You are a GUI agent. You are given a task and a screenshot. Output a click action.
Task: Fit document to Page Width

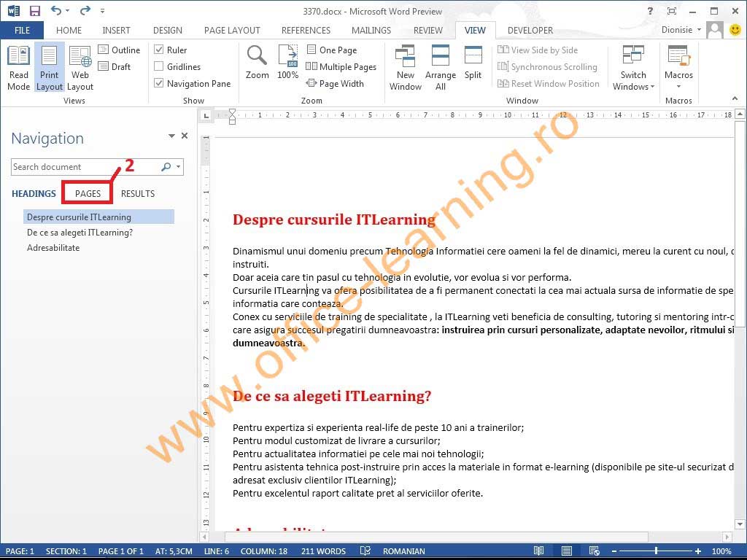[x=335, y=83]
